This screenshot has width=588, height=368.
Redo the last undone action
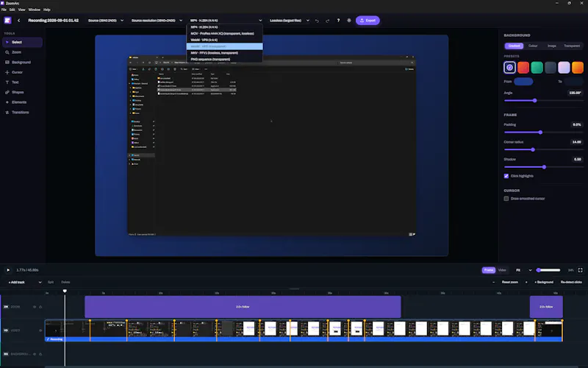[327, 21]
